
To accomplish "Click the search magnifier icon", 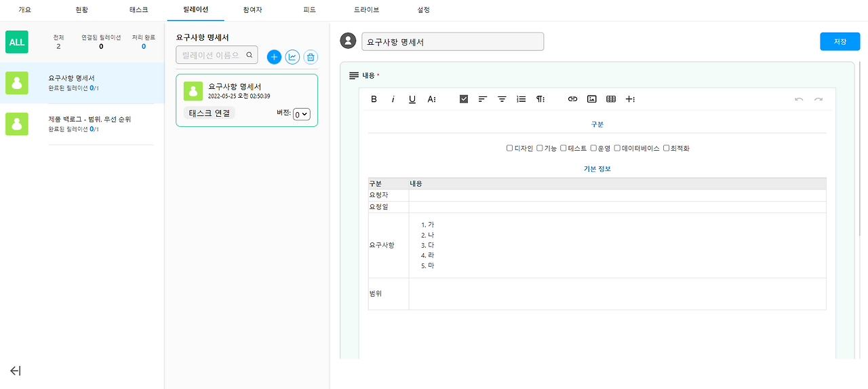I will 250,55.
